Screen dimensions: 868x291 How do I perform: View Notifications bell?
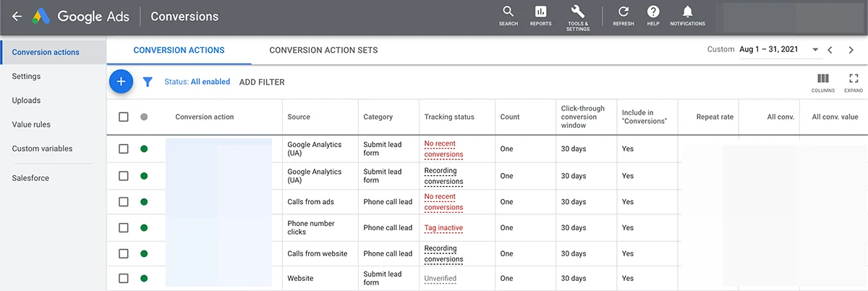(687, 15)
